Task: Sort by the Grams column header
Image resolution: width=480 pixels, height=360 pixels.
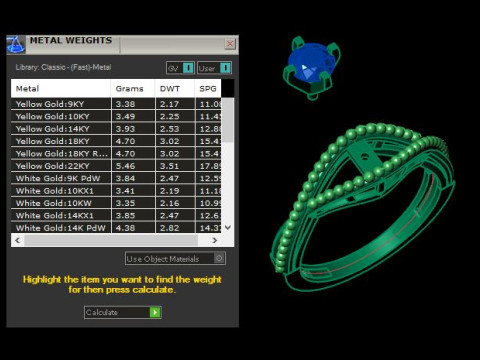Action: point(133,89)
